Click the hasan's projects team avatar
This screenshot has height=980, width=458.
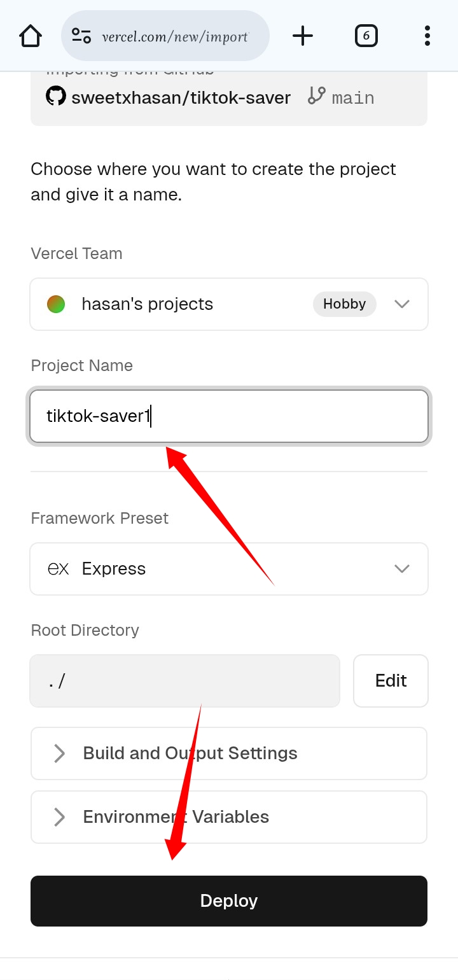(x=56, y=304)
